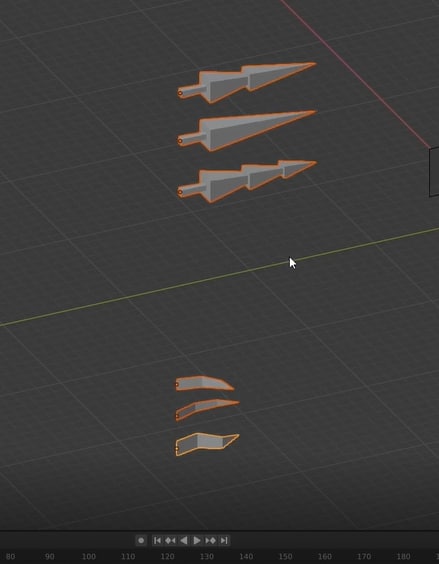
Task: Click frame 170 on the timeline ruler
Action: coord(364,556)
